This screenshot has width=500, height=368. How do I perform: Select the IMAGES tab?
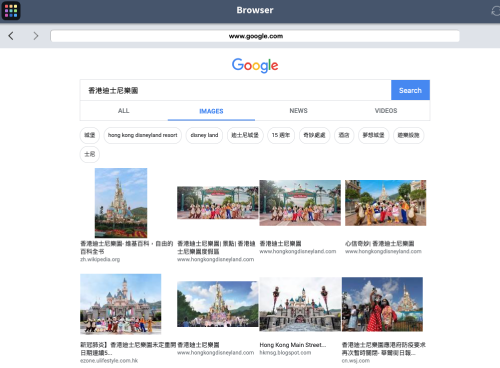[211, 111]
